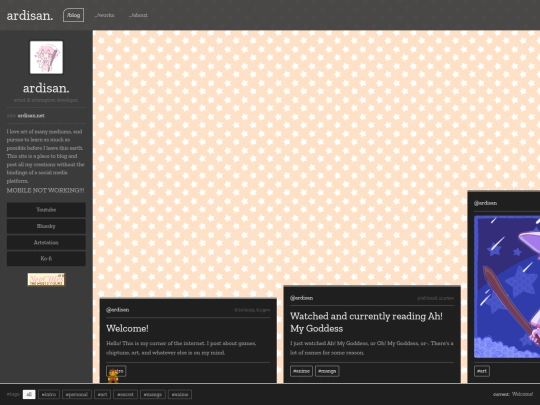Click the #manga tag on the Goddess post
Viewport: 540px width, 405px height.
point(327,371)
